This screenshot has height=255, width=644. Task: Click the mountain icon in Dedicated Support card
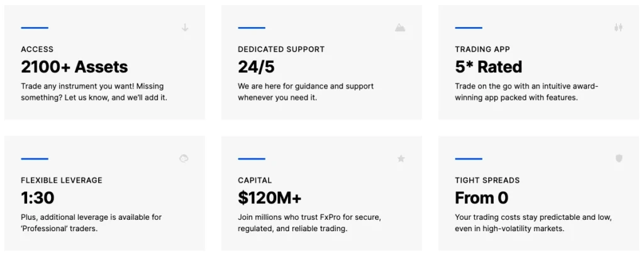[400, 28]
